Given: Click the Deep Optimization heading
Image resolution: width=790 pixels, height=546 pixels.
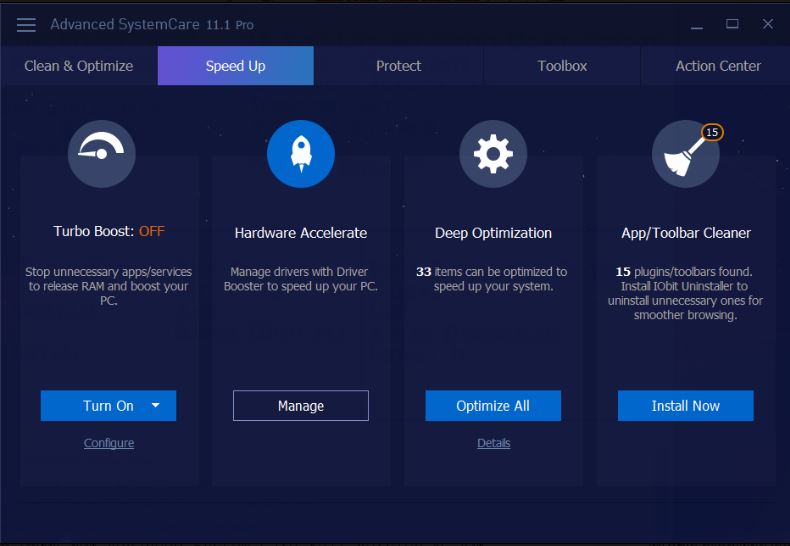Looking at the screenshot, I should [493, 233].
